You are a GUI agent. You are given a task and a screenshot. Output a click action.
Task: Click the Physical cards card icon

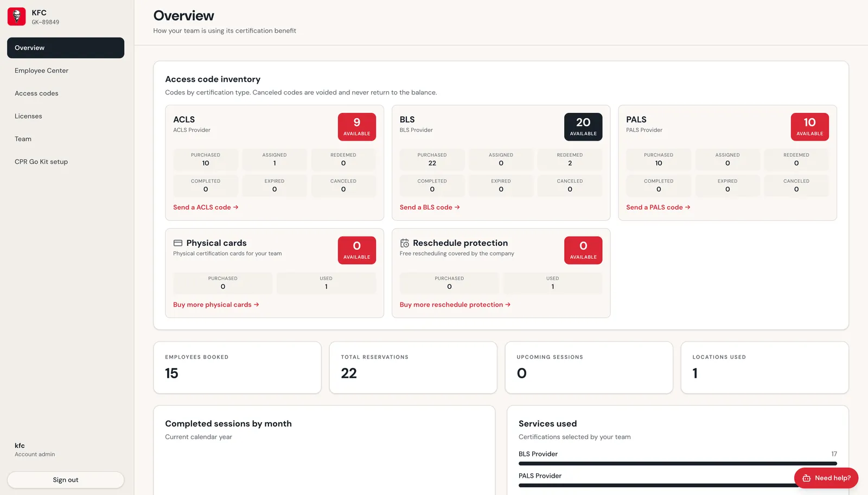pos(178,243)
